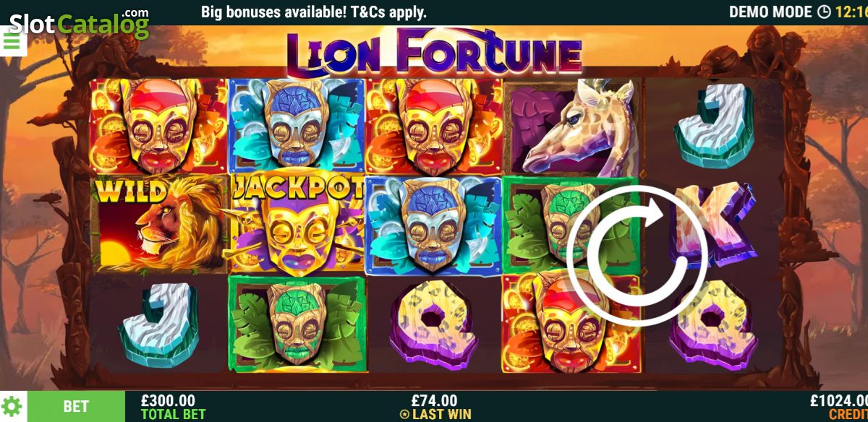
Task: Click the £300.00 total bet display
Action: (168, 407)
